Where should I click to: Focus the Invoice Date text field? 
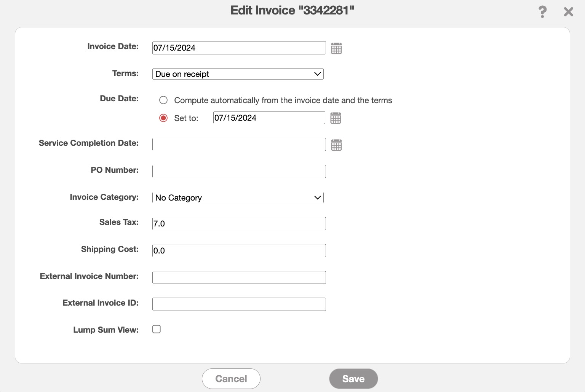tap(239, 48)
